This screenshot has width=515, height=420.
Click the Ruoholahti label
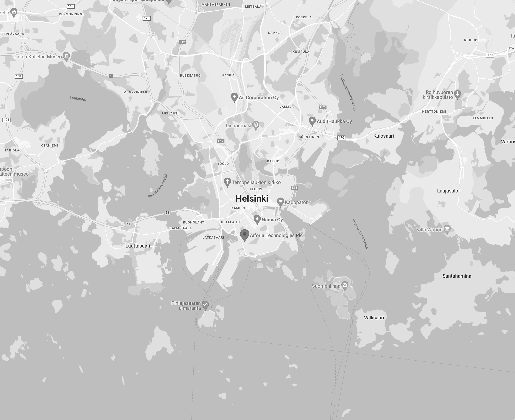tap(194, 222)
